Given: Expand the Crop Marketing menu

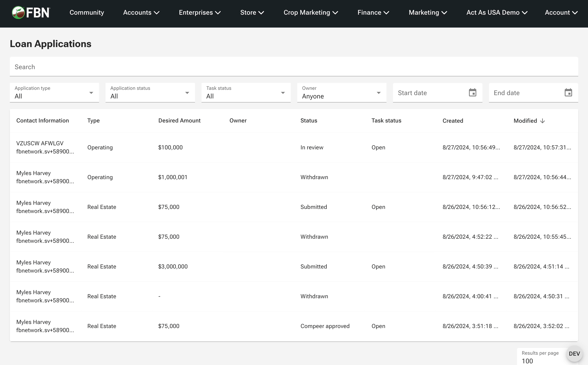Looking at the screenshot, I should coord(311,12).
